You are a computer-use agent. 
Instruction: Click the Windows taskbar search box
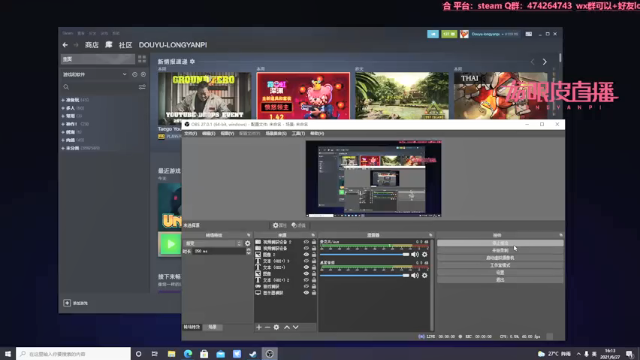(x=73, y=354)
